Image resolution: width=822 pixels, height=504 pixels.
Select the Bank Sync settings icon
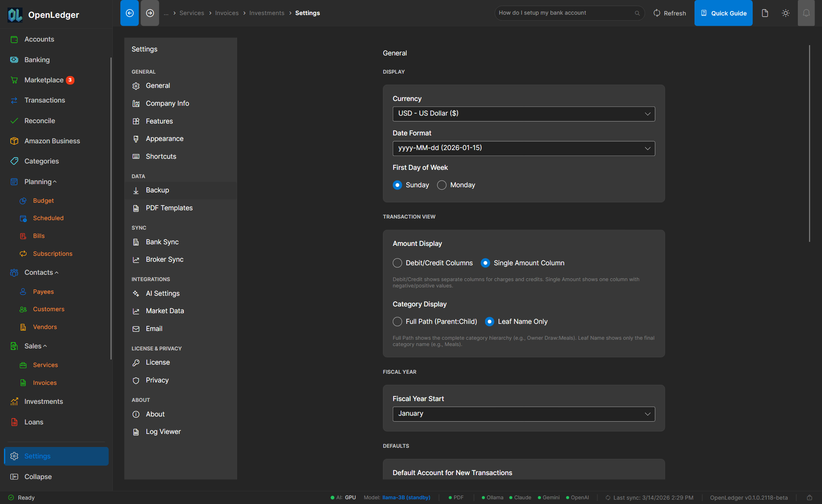coord(136,242)
